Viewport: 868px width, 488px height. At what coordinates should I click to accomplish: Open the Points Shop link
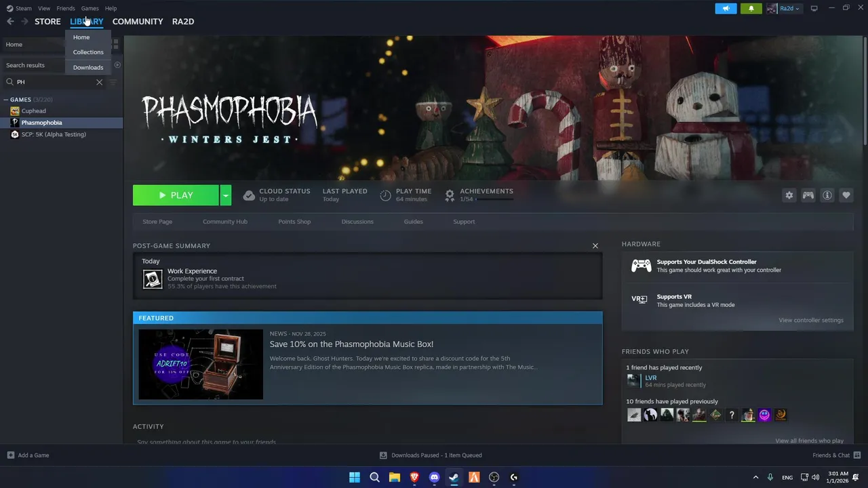point(294,222)
